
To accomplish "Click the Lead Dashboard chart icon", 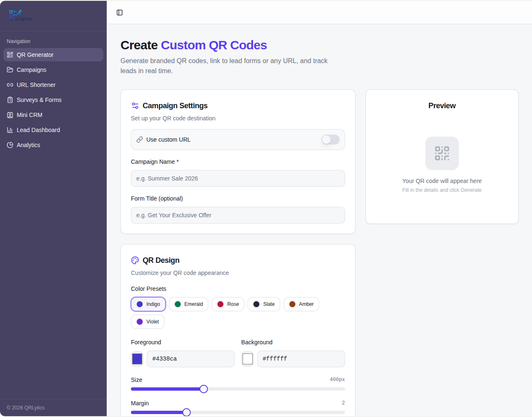I will [10, 130].
